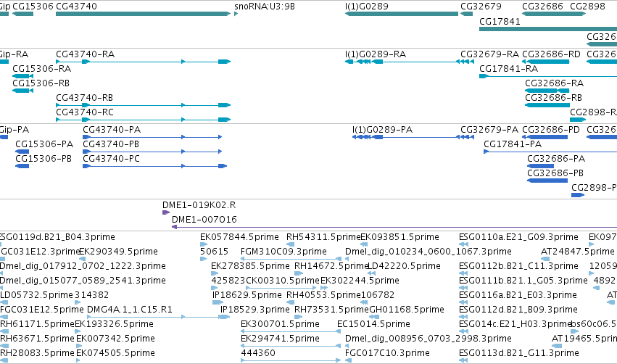Click the CG43740-PB label
This screenshot has width=617, height=364.
111,144
